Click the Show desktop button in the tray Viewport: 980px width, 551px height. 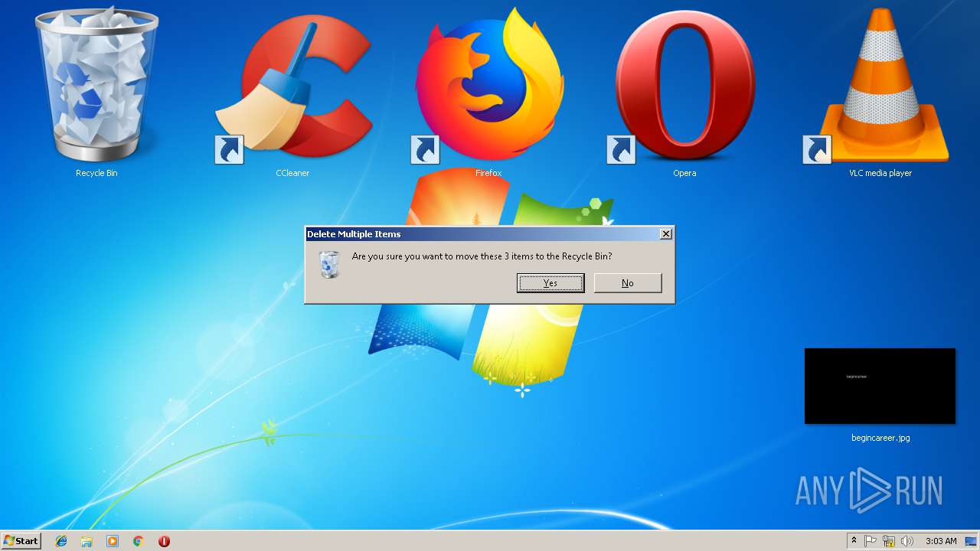point(971,541)
